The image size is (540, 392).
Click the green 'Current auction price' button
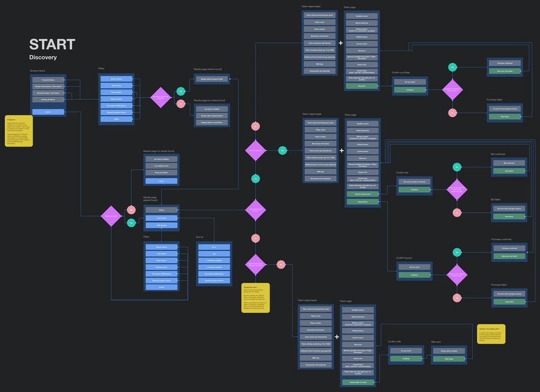coord(363,194)
